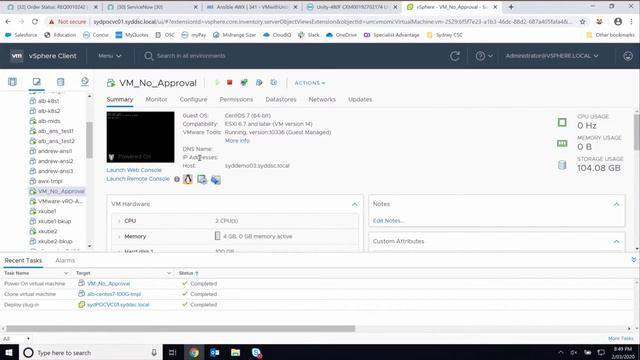Click the VM console thumbnail preview
The height and width of the screenshot is (360, 640).
140,137
